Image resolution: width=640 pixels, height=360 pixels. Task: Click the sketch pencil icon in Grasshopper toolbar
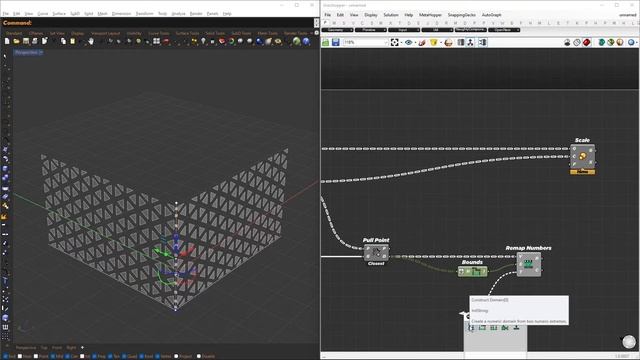[x=422, y=42]
